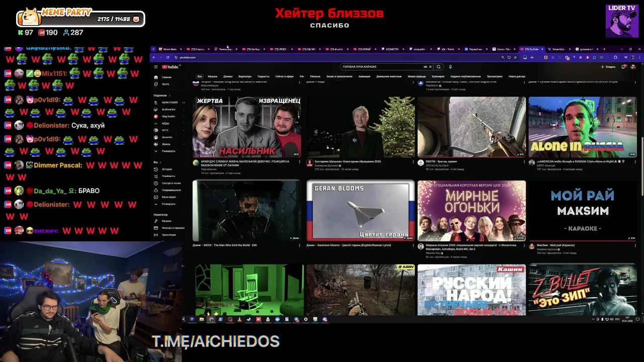Open the Подписки section chevron
This screenshot has width=644, height=362.
[170, 96]
